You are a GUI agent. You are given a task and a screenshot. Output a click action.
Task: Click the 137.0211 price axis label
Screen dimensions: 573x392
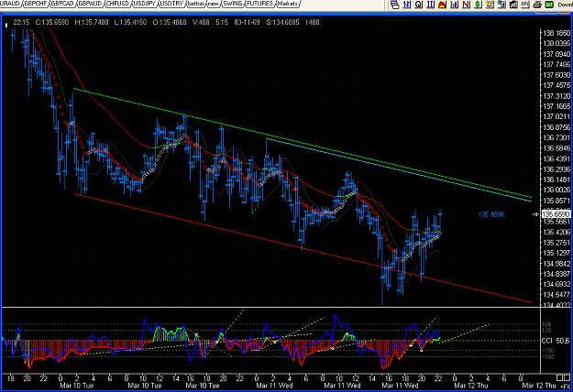point(556,117)
